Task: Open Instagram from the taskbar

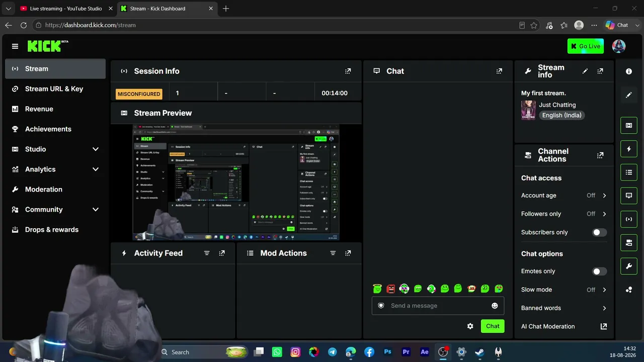Action: [x=295, y=352]
